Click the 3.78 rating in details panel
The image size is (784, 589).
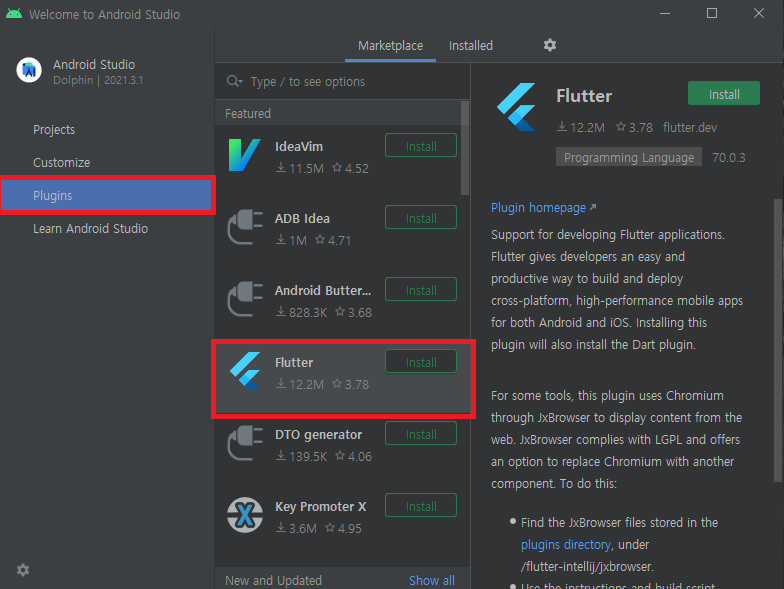tap(634, 128)
